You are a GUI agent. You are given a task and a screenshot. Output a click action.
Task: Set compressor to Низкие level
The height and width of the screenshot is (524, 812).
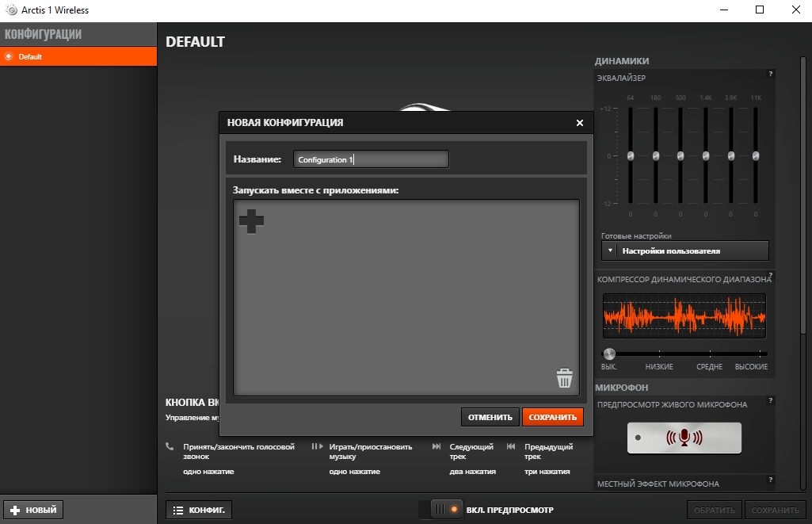tap(659, 366)
